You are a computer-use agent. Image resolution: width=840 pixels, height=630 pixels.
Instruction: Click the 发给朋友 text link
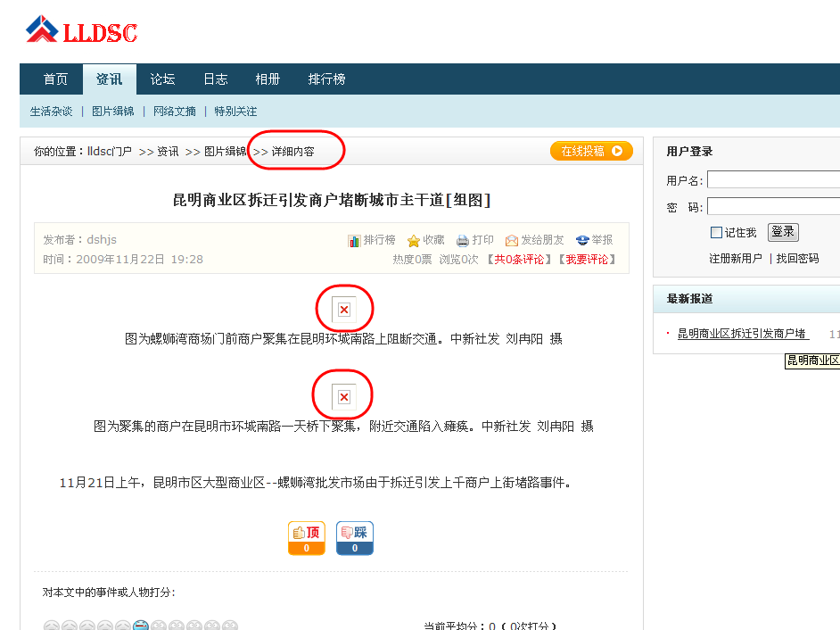(543, 240)
